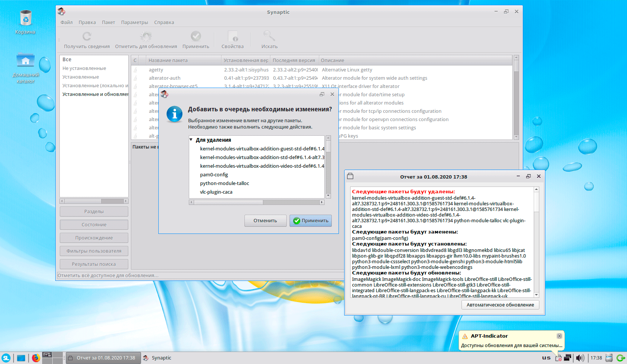Click the Отменить button in the dialog
The width and height of the screenshot is (627, 364).
(x=265, y=221)
